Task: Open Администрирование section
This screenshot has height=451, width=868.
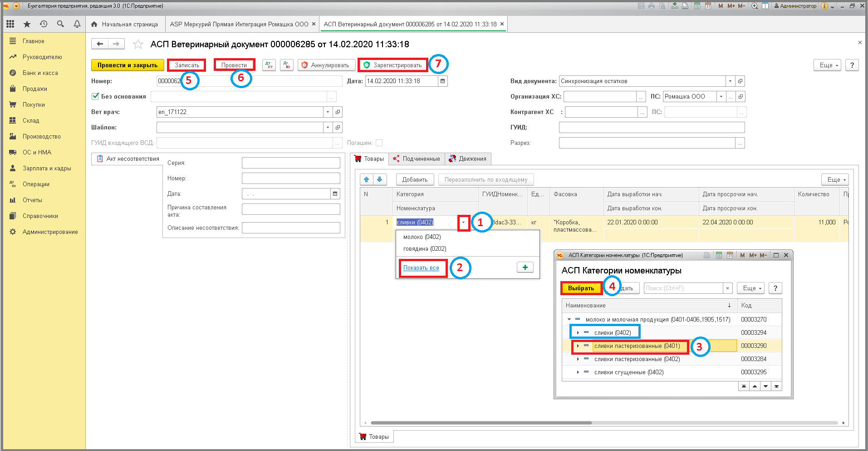Action: click(x=50, y=232)
